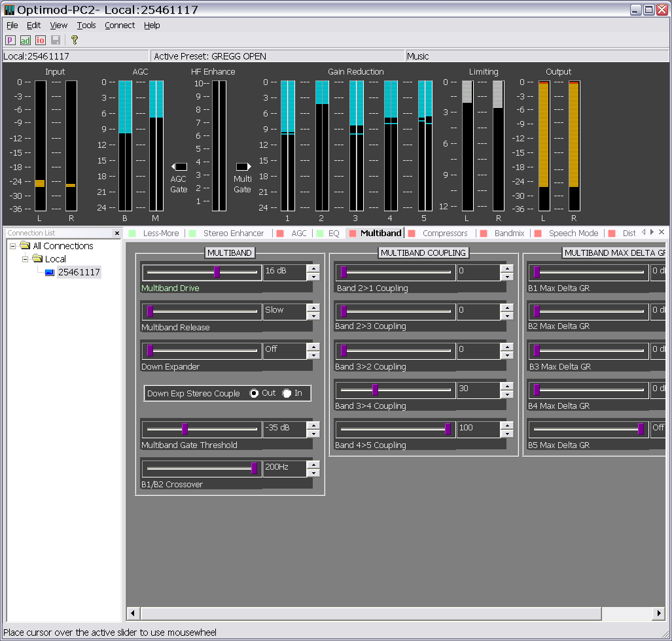This screenshot has width=672, height=641.
Task: Click the purple P presets toolbar icon
Action: [x=10, y=41]
